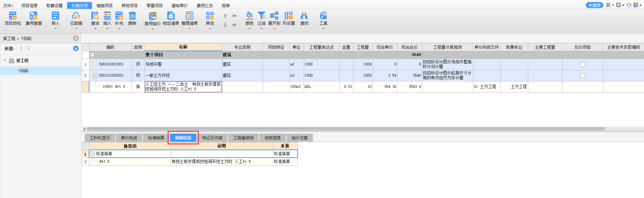Viewport: 644px width, 198px height.
Task: Open the 工料机显示 bottom tab
Action: point(100,138)
